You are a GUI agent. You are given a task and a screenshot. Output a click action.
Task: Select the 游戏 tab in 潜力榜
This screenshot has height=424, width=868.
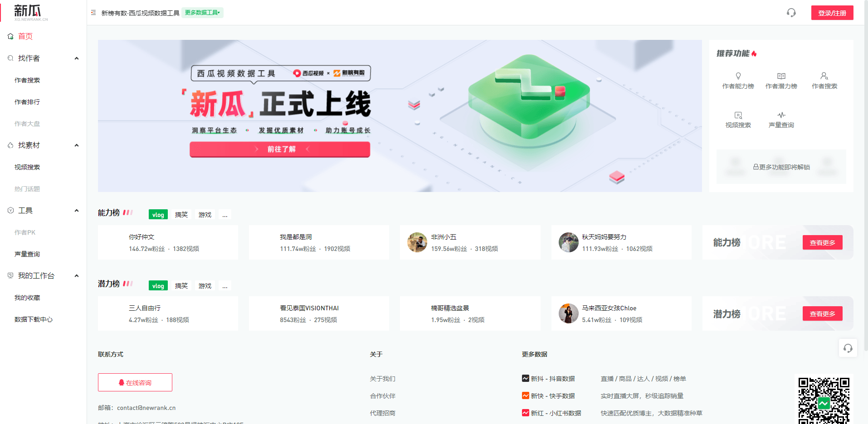(x=205, y=286)
